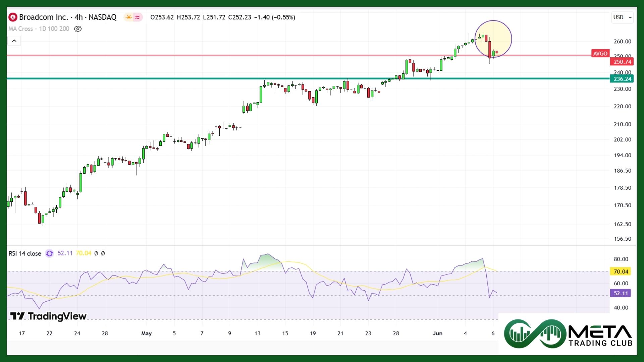Click the 40.00 RSI axis label
The height and width of the screenshot is (362, 644).
tap(621, 308)
